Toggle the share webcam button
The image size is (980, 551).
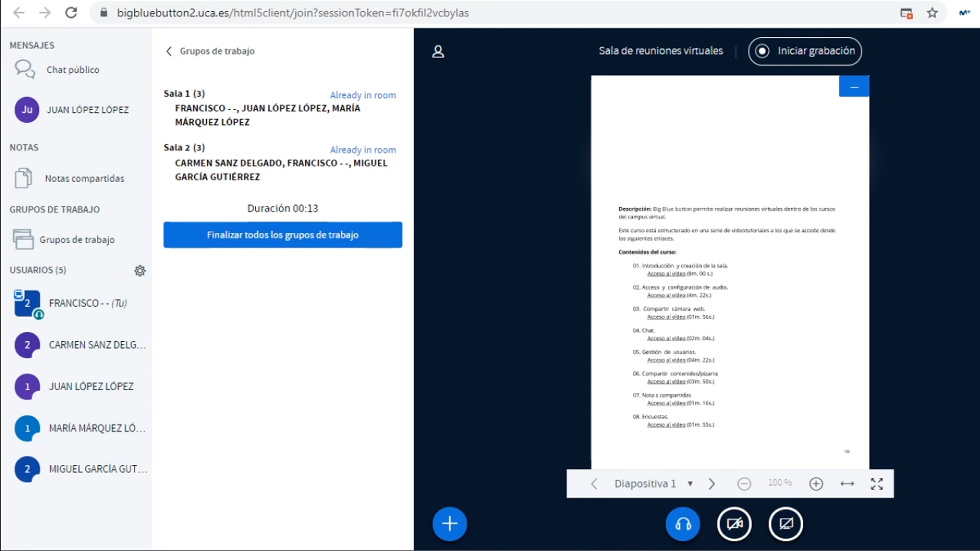(734, 523)
